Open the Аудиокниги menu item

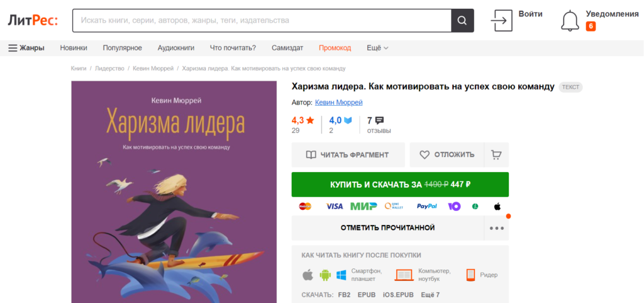pos(176,48)
